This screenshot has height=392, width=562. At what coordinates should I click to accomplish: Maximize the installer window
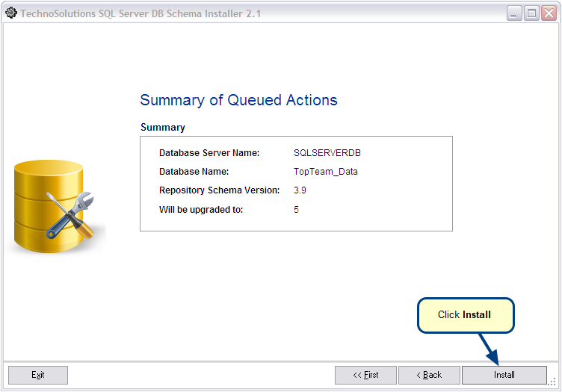(531, 13)
